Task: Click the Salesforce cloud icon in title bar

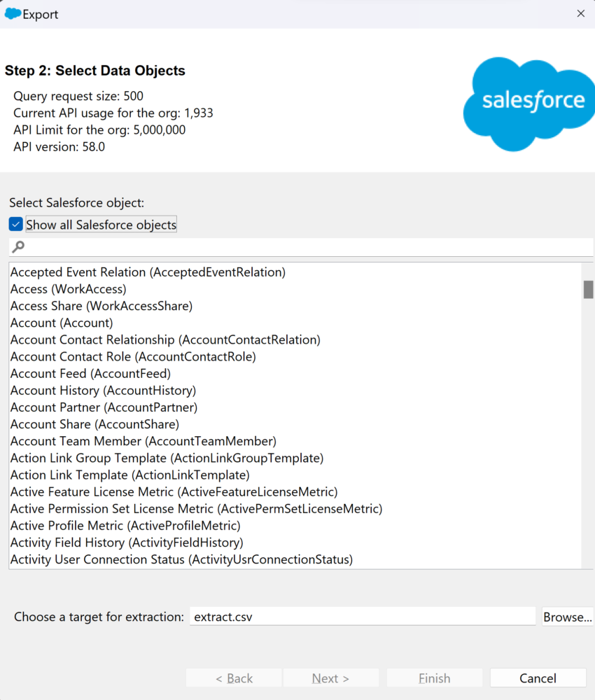Action: (13, 14)
